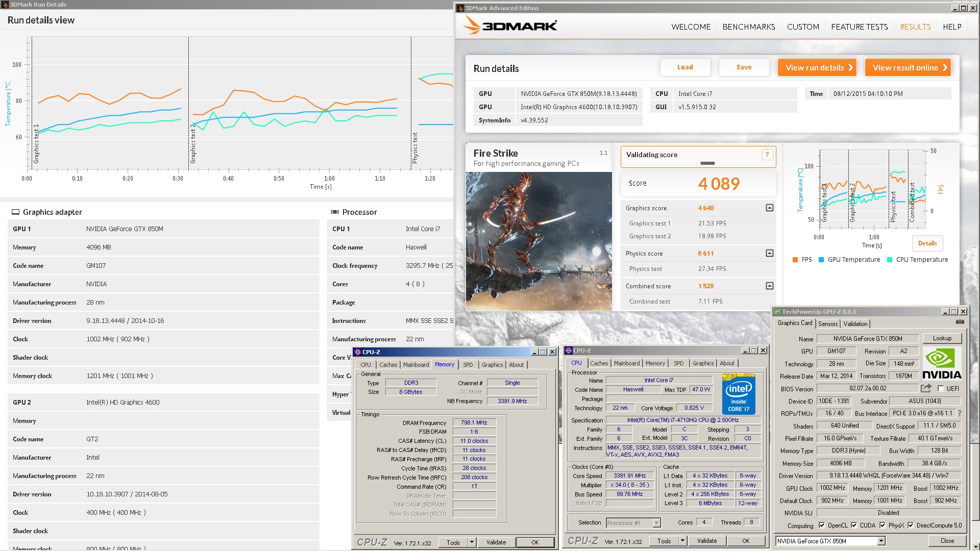Open Mainboard tab in CPU-Z Memory window
Viewport: 980px width, 551px height.
416,365
